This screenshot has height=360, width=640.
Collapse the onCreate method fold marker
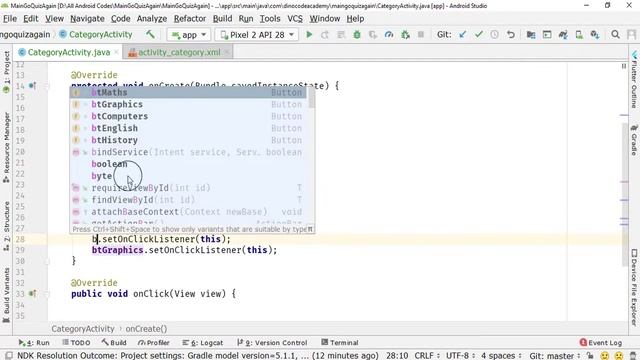click(47, 86)
